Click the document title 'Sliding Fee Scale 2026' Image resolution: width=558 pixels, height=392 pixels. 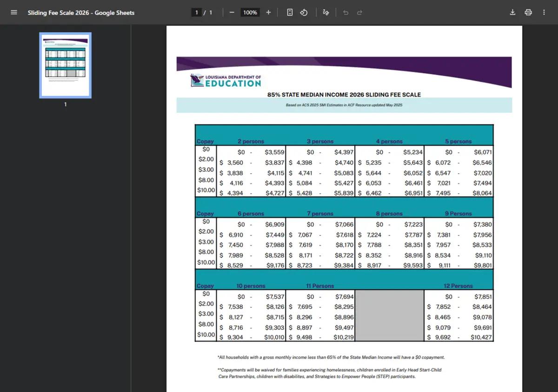pyautogui.click(x=81, y=13)
